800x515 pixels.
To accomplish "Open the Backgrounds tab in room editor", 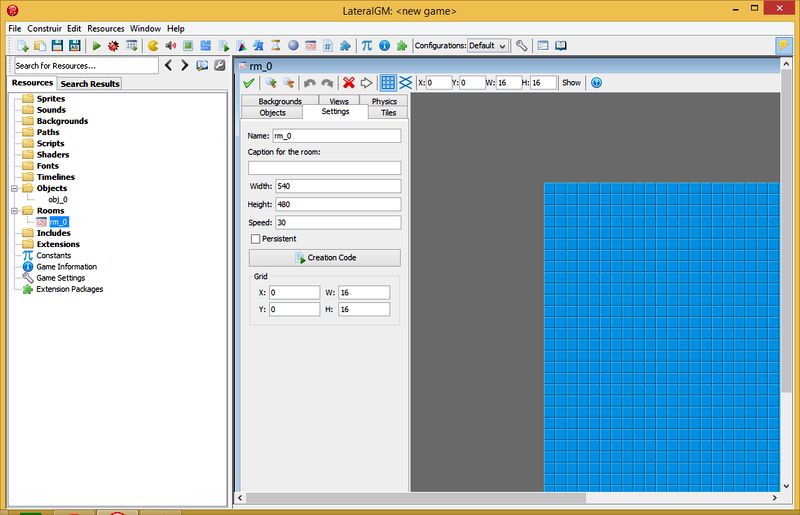I will click(280, 101).
